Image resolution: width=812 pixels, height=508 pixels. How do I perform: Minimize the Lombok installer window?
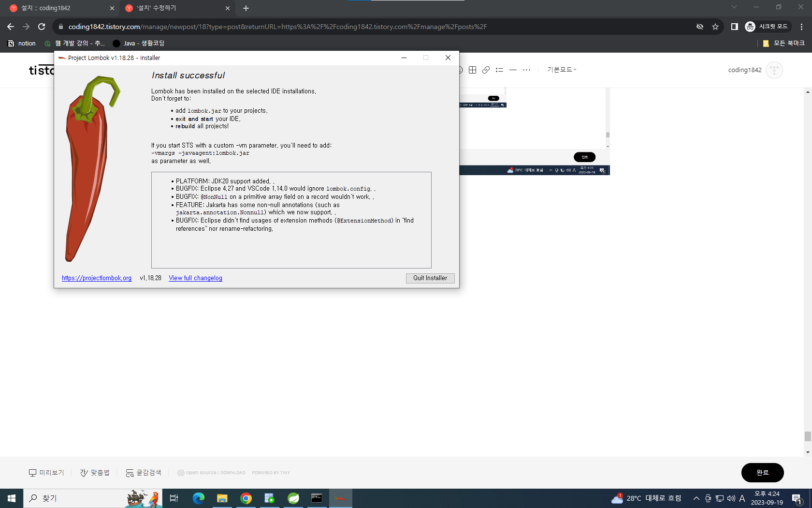[404, 58]
